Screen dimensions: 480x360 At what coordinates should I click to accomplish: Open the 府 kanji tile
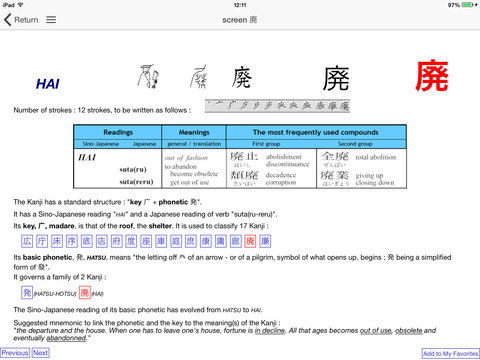(x=116, y=241)
